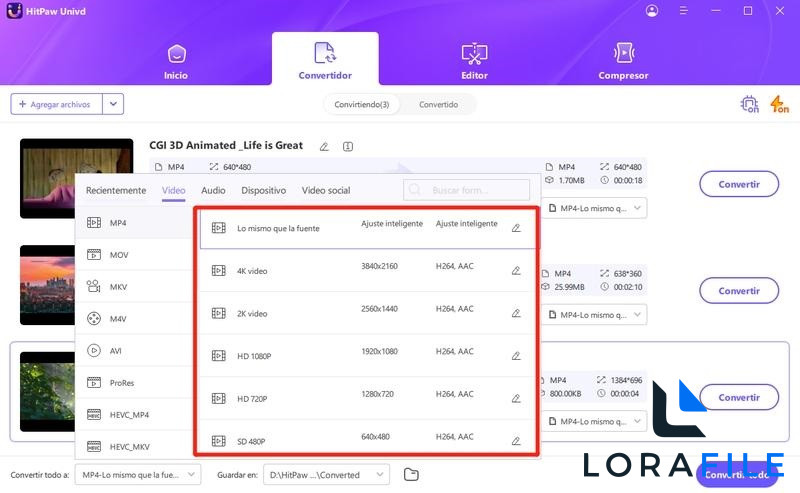Choose HEVC_MKV format in sidebar
Image resolution: width=800 pixels, height=493 pixels.
click(x=134, y=446)
